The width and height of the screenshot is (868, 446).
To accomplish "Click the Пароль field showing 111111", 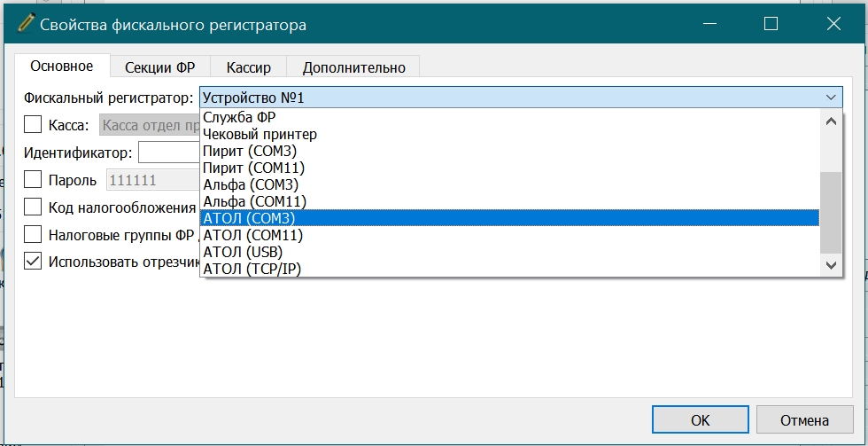I will tap(152, 180).
